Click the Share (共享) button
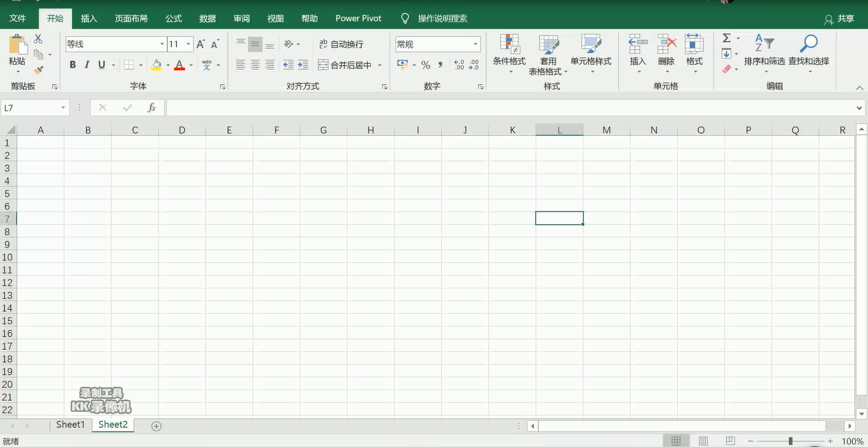 pos(839,19)
